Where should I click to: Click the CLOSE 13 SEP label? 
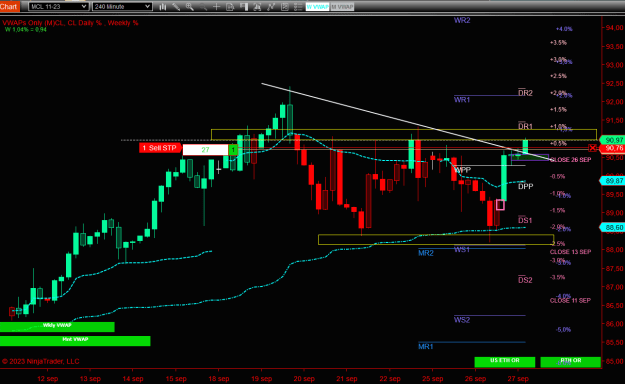coord(570,252)
